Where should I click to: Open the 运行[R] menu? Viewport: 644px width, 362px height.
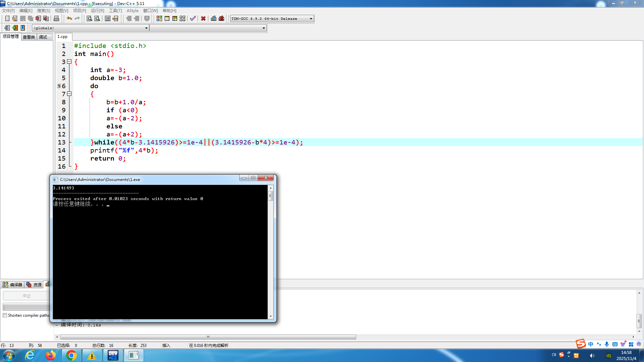(x=97, y=11)
